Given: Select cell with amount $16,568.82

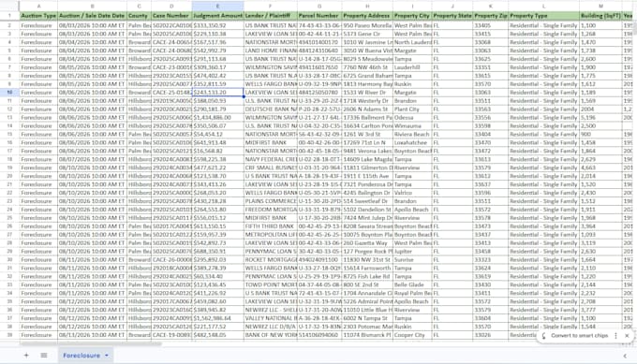Looking at the screenshot, I should (217, 151).
